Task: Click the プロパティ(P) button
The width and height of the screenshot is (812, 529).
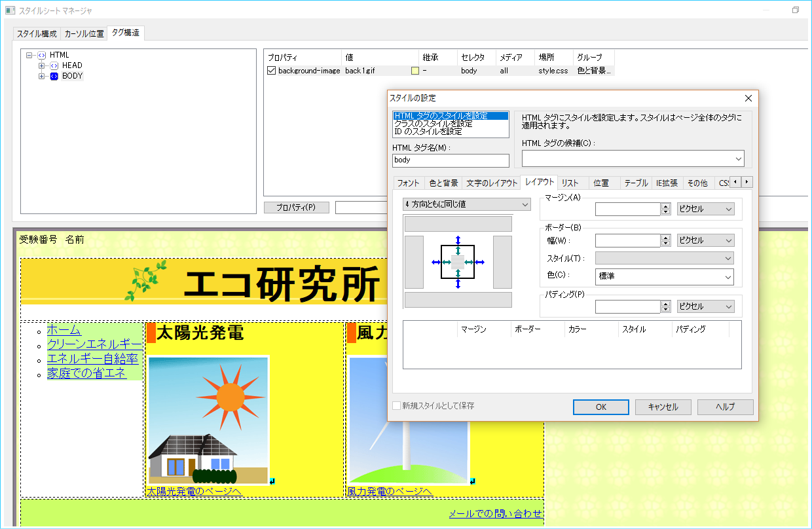Action: [296, 208]
